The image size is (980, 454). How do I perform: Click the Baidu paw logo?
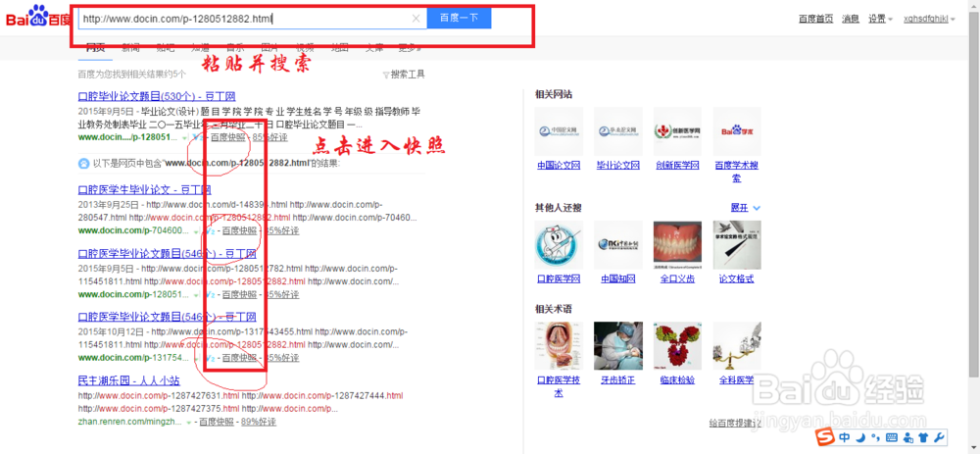(x=38, y=15)
